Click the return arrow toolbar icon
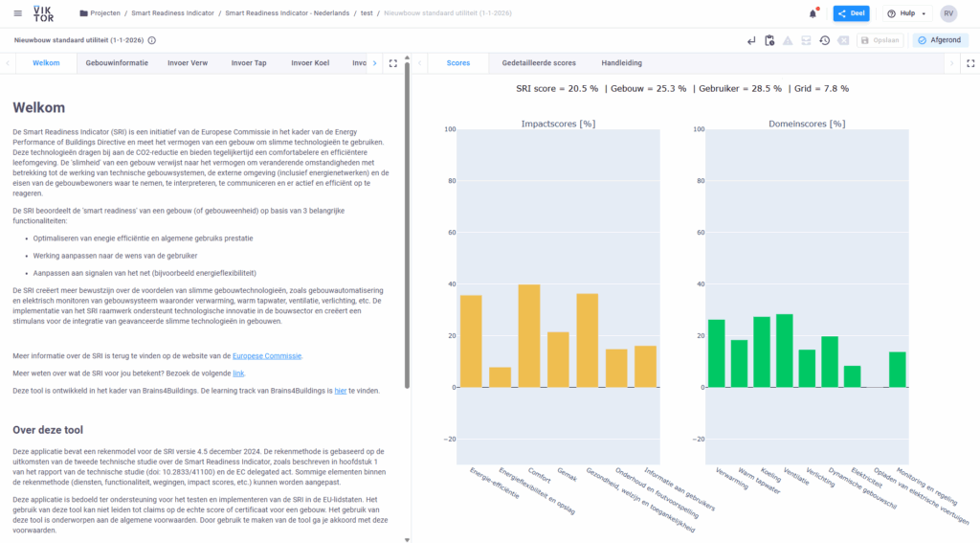Viewport: 980px width, 543px height. (750, 40)
